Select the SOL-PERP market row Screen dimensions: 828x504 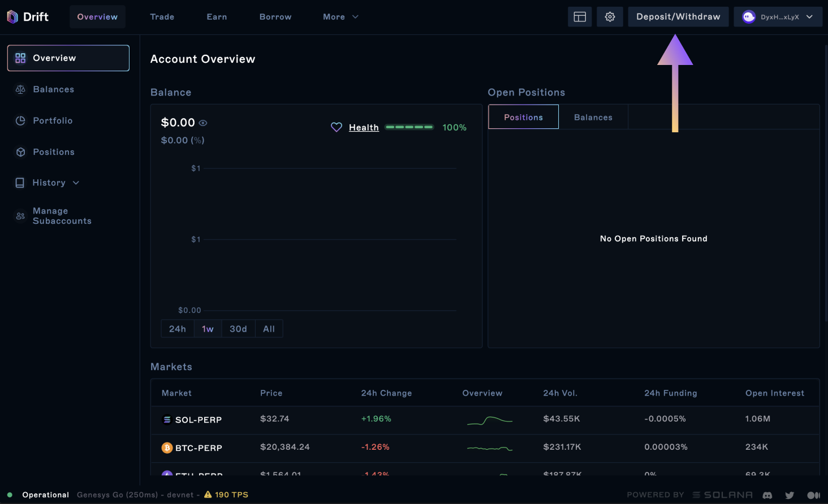pyautogui.click(x=198, y=420)
